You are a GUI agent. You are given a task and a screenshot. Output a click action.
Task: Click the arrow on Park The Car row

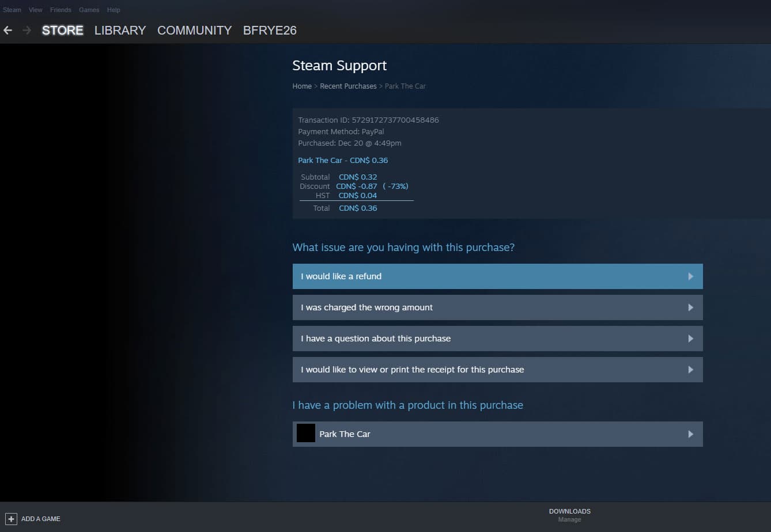pyautogui.click(x=690, y=434)
